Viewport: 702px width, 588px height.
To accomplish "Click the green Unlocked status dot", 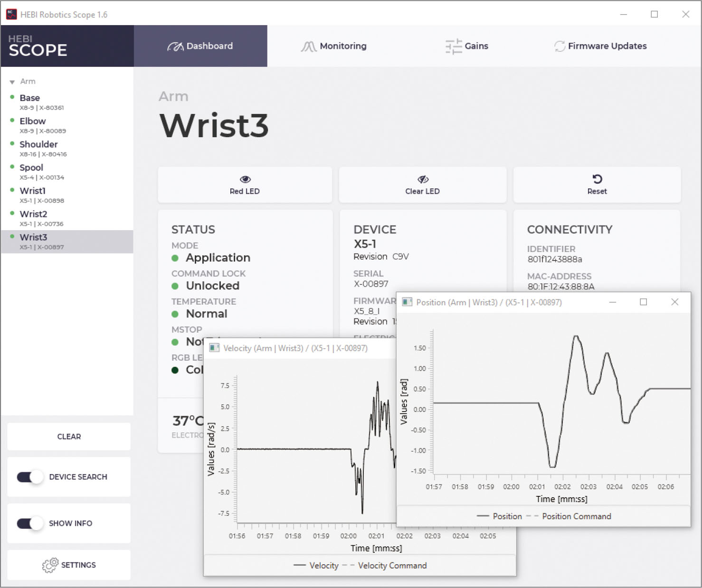I will pyautogui.click(x=175, y=286).
